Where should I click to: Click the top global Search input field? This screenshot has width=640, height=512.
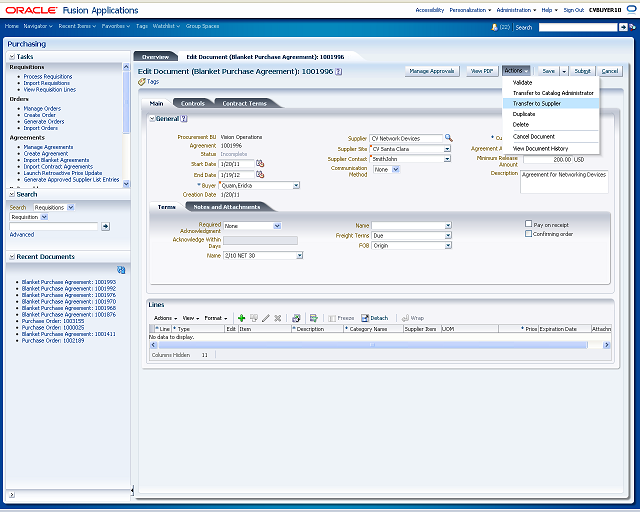578,27
